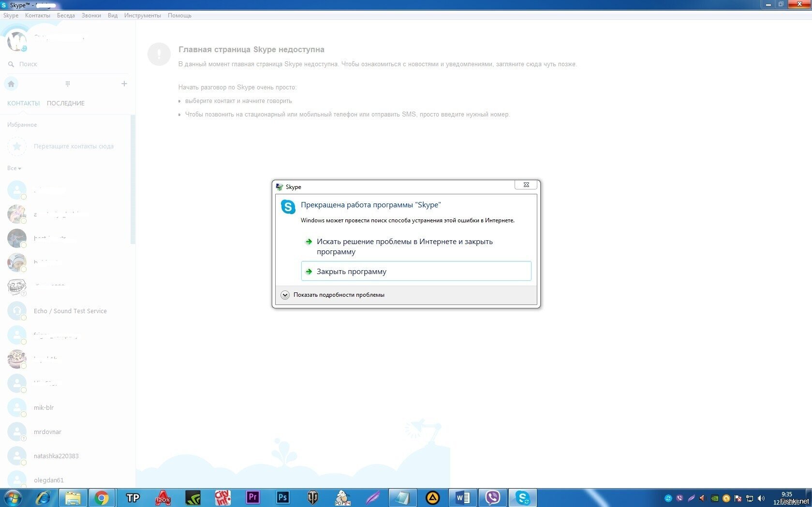812x507 pixels.
Task: Launch Internet Explorer from taskbar
Action: click(43, 497)
